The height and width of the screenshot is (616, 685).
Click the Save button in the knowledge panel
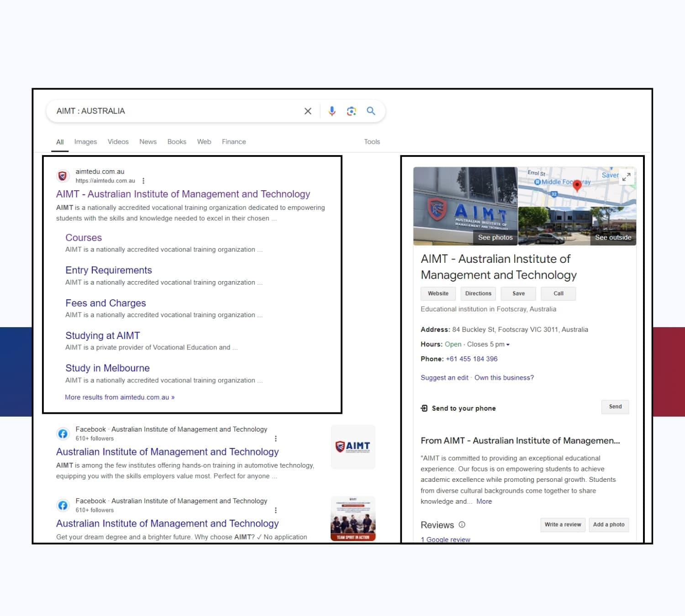point(518,293)
